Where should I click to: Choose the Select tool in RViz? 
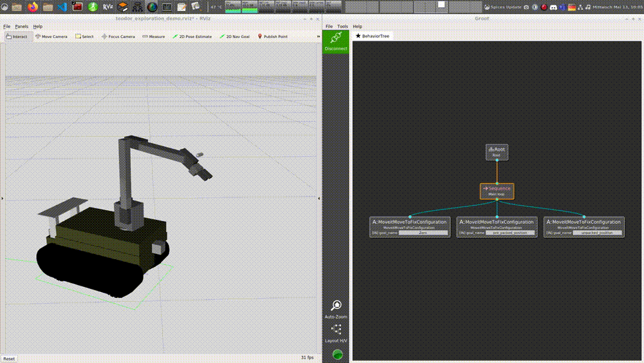[84, 37]
